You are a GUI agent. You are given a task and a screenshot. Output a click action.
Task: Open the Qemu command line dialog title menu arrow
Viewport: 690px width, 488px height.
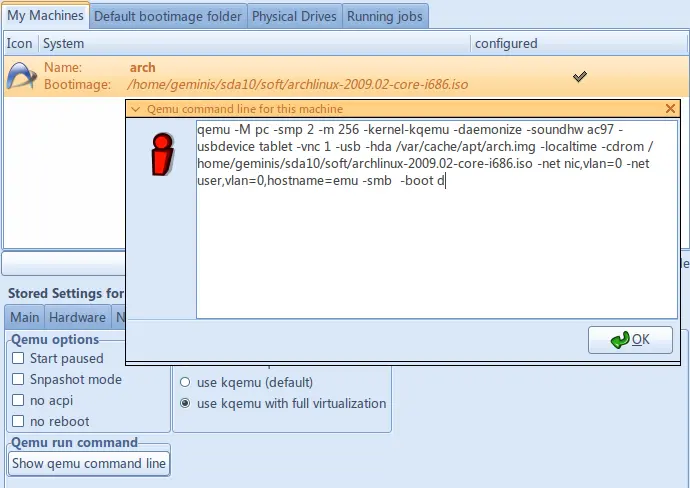pos(136,109)
